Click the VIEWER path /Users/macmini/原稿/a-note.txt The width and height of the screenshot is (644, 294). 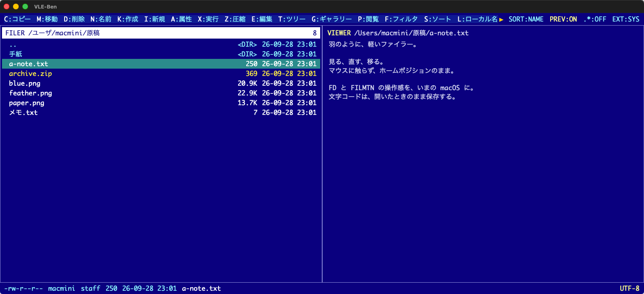coord(411,33)
